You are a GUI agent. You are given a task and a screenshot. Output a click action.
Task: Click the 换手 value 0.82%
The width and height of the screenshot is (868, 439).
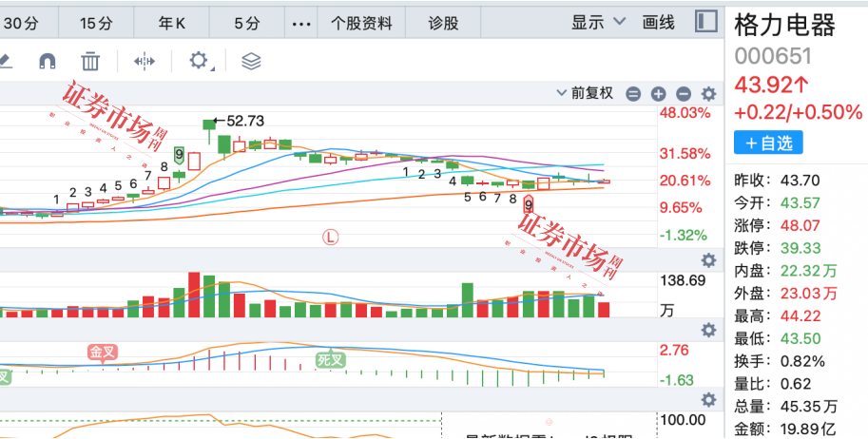coord(802,361)
